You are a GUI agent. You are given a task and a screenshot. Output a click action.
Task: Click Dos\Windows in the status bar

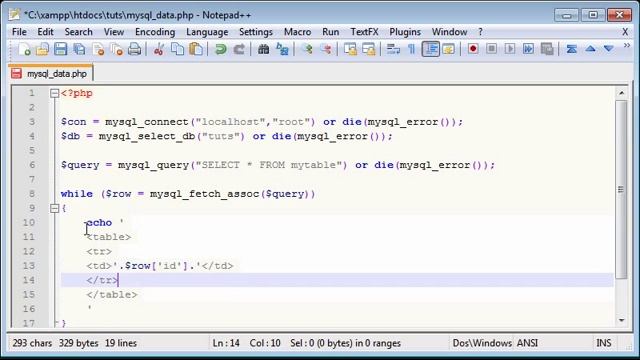pos(482,343)
